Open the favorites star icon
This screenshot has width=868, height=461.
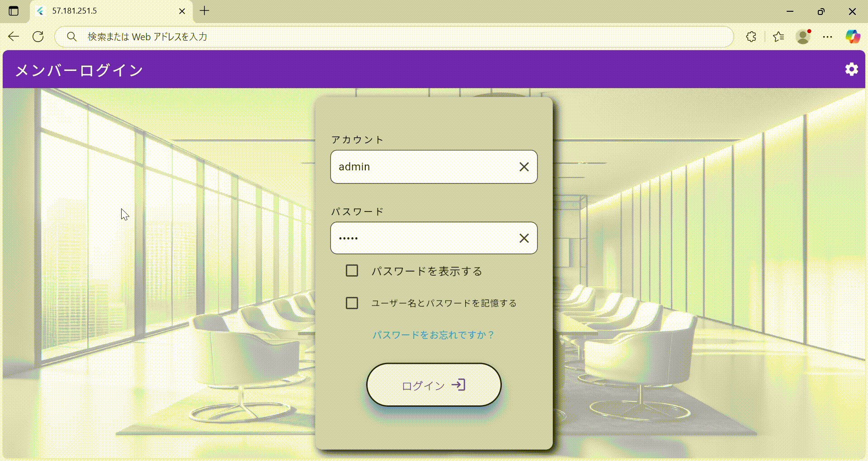778,37
